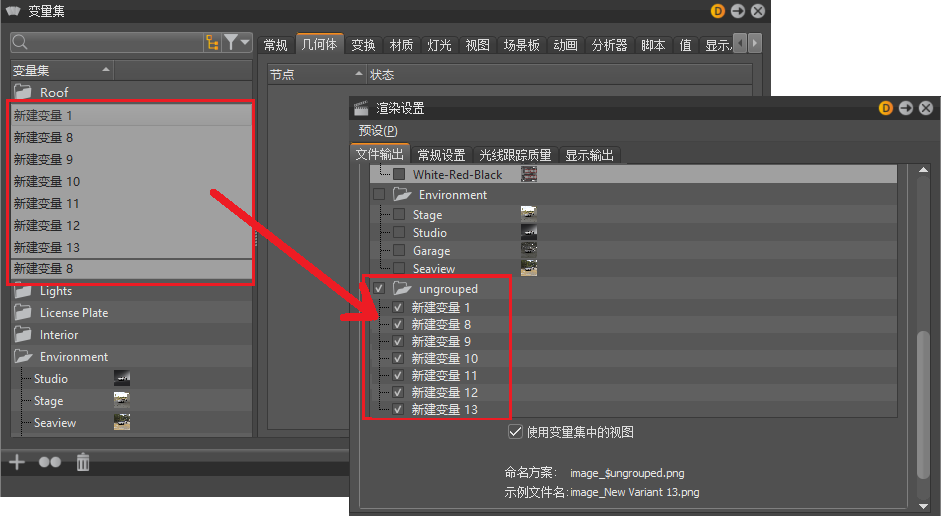This screenshot has height=516, width=941.
Task: Select the 灯光 tab
Action: point(439,45)
